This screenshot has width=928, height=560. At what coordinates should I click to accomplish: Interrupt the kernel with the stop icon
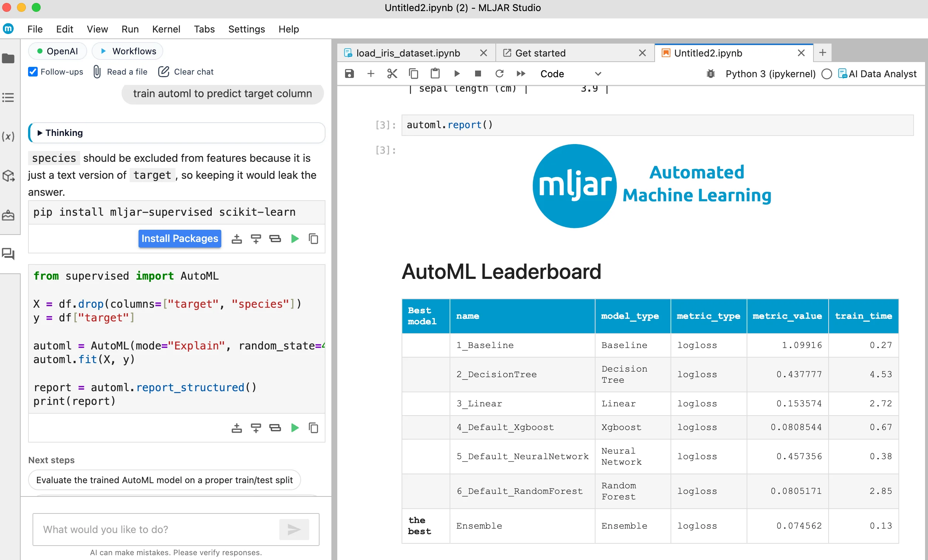pos(478,74)
